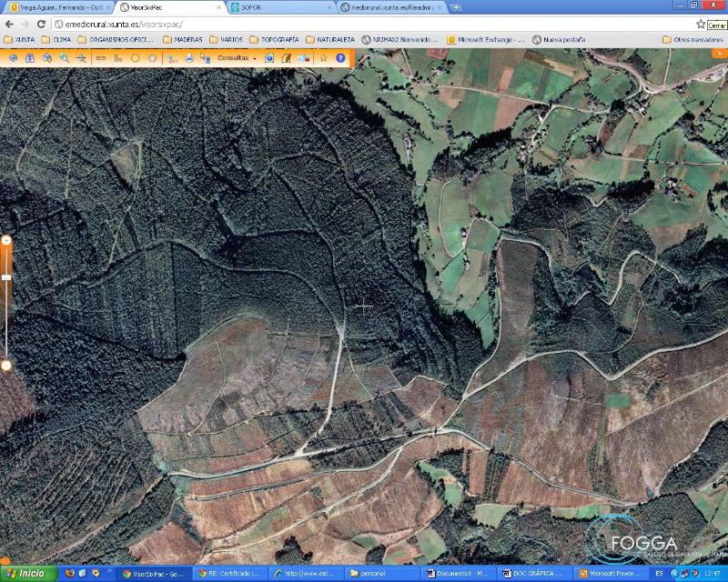Open the Microsoft Exchange bookmark
This screenshot has height=582, width=728.
coord(486,40)
